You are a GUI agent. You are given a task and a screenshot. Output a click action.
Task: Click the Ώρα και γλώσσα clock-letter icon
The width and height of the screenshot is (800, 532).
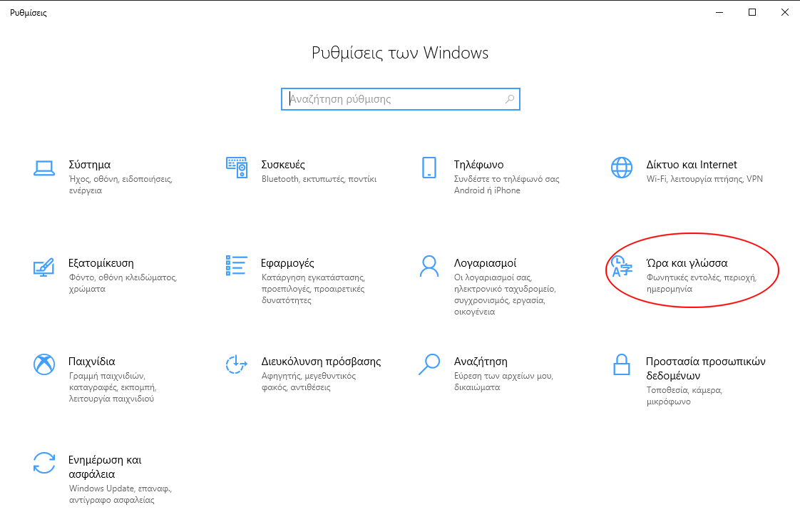pos(621,265)
